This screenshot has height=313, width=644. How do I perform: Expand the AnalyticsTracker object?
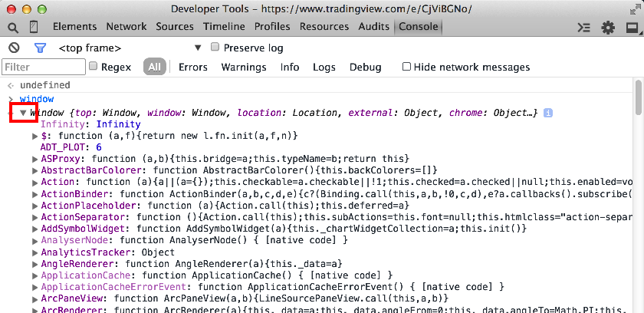click(35, 252)
